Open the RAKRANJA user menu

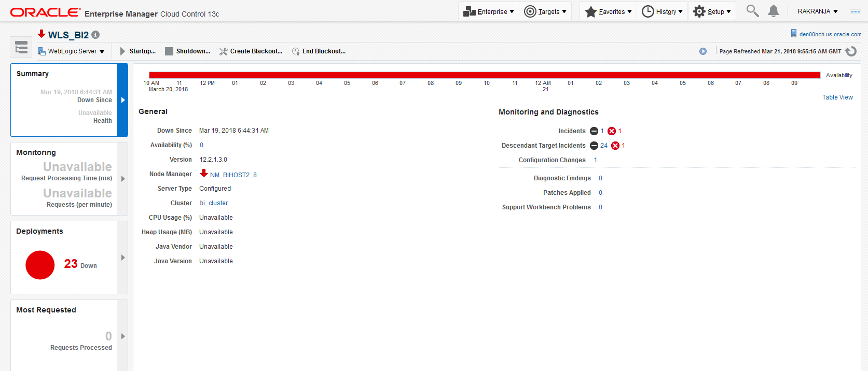818,11
